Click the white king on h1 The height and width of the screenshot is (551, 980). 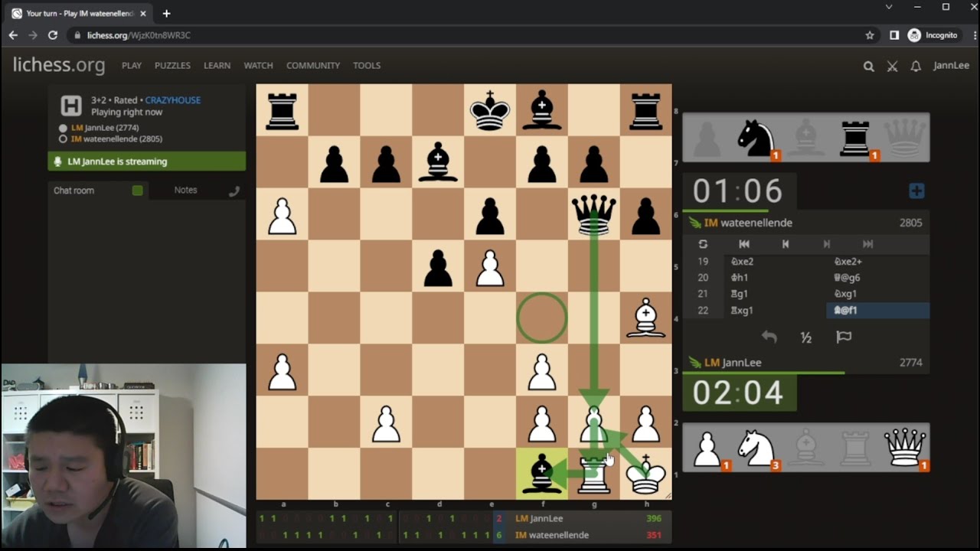coord(646,474)
